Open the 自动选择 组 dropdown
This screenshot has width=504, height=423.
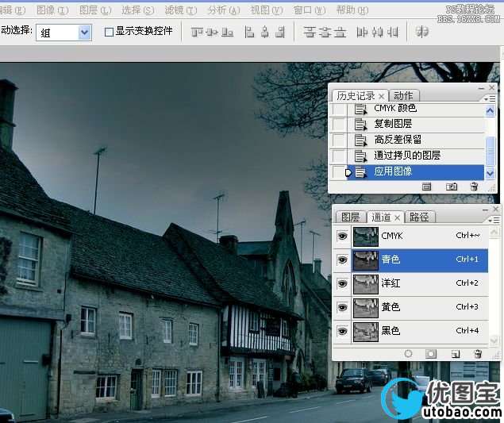[85, 33]
